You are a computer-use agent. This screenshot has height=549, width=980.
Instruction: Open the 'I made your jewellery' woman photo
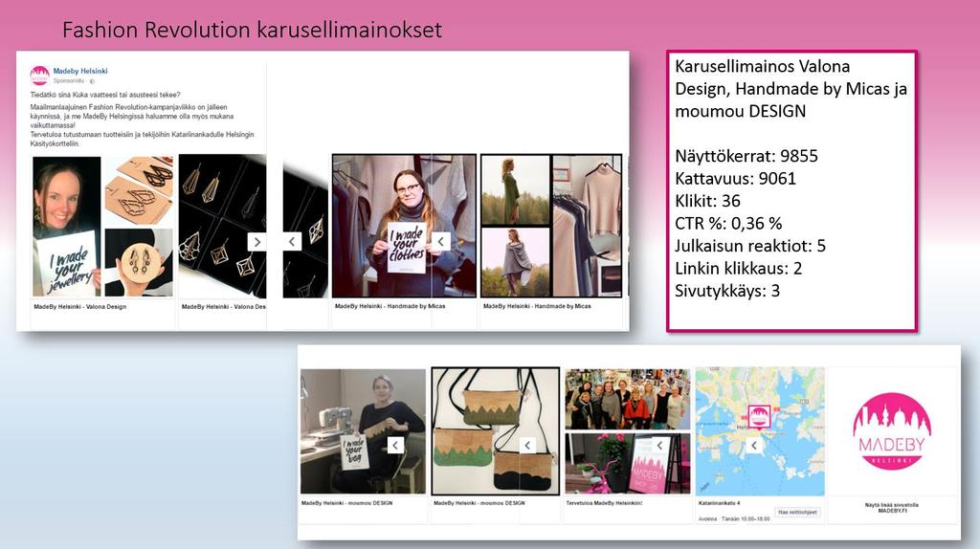click(x=66, y=226)
